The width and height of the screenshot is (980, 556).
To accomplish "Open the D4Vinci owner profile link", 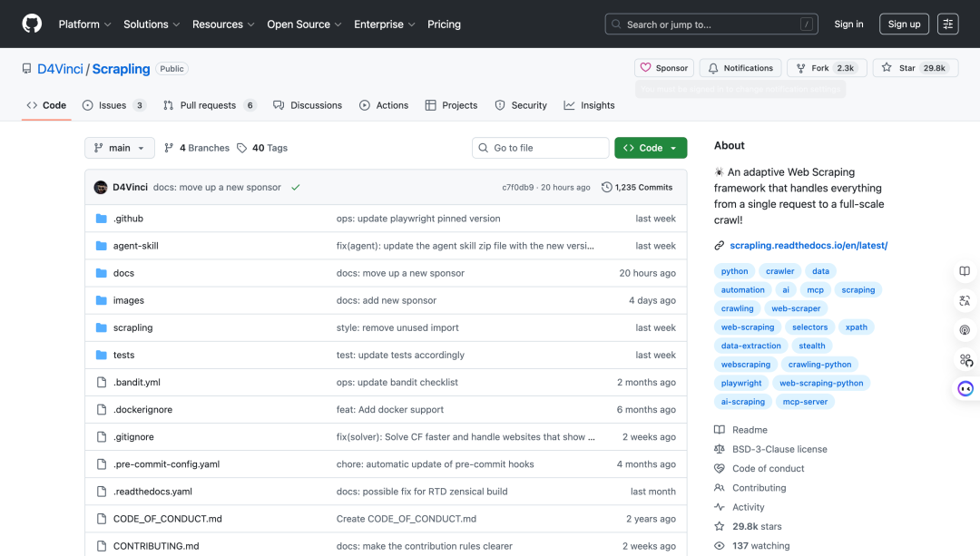I will (60, 69).
